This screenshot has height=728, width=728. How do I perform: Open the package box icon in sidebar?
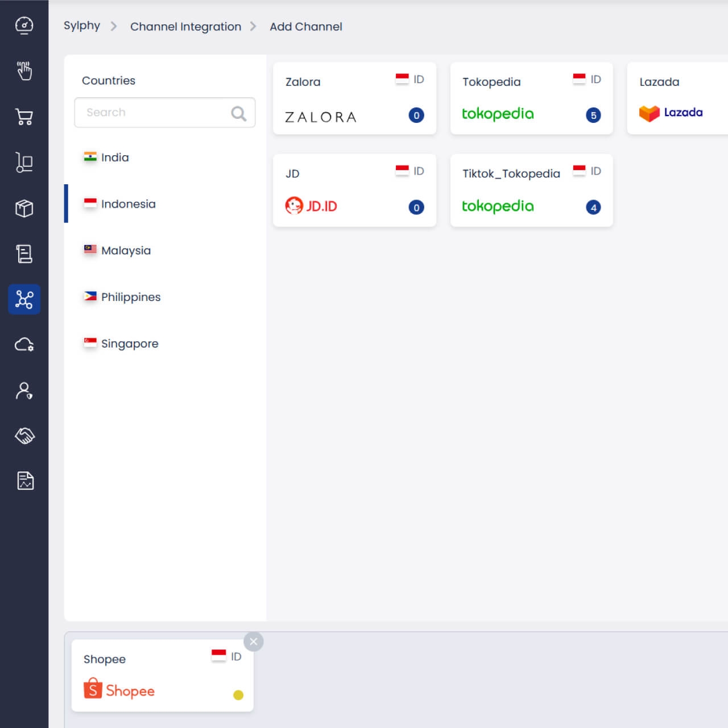coord(24,208)
